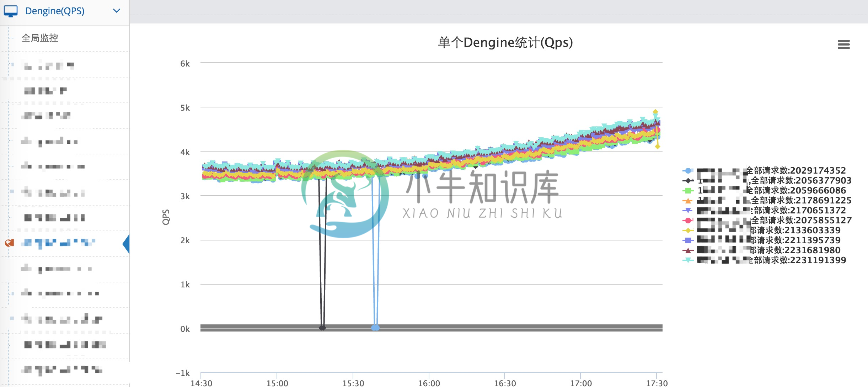Toggle legend series 全部请求数:2170651372
The height and width of the screenshot is (387, 868).
coord(764,210)
